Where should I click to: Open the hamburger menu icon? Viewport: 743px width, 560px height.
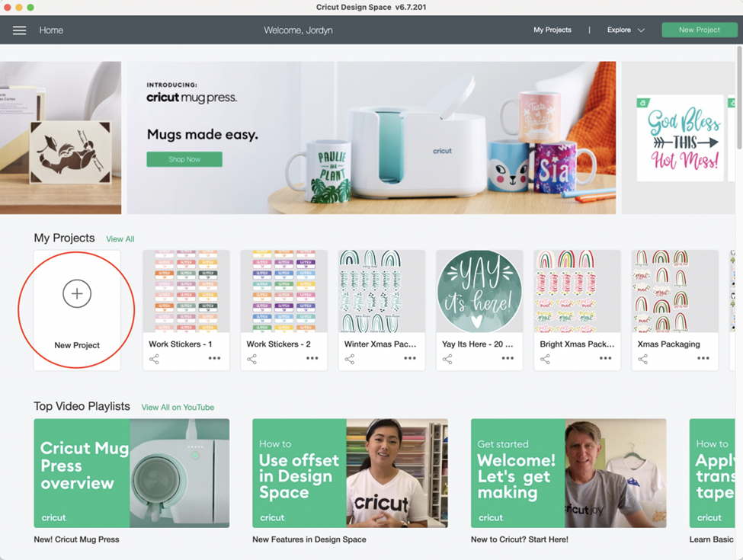[19, 30]
